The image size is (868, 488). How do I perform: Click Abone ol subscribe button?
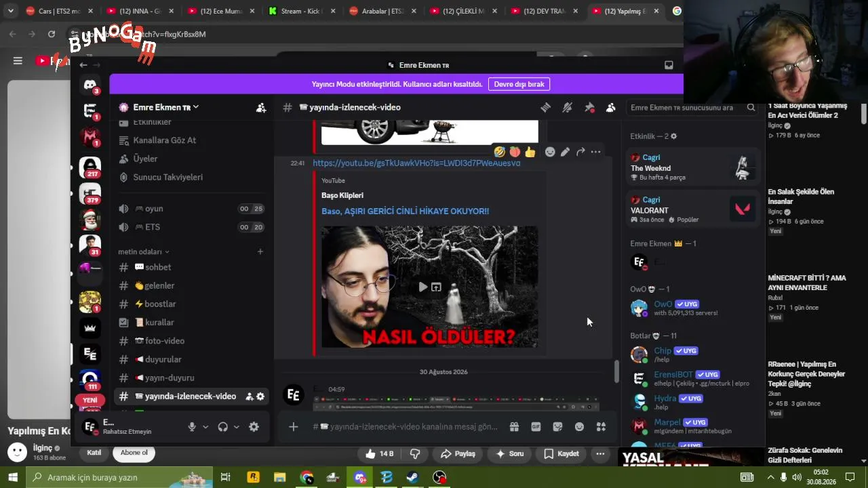click(134, 453)
